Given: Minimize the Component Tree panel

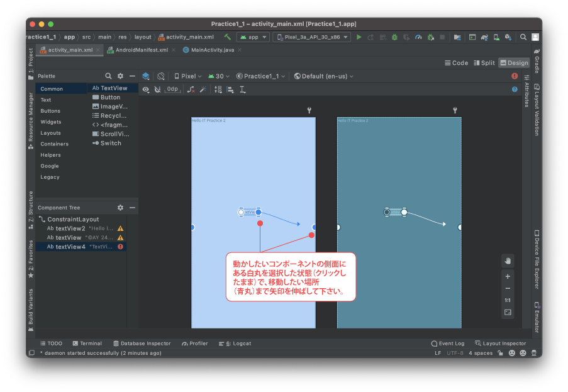Looking at the screenshot, I should coord(132,208).
